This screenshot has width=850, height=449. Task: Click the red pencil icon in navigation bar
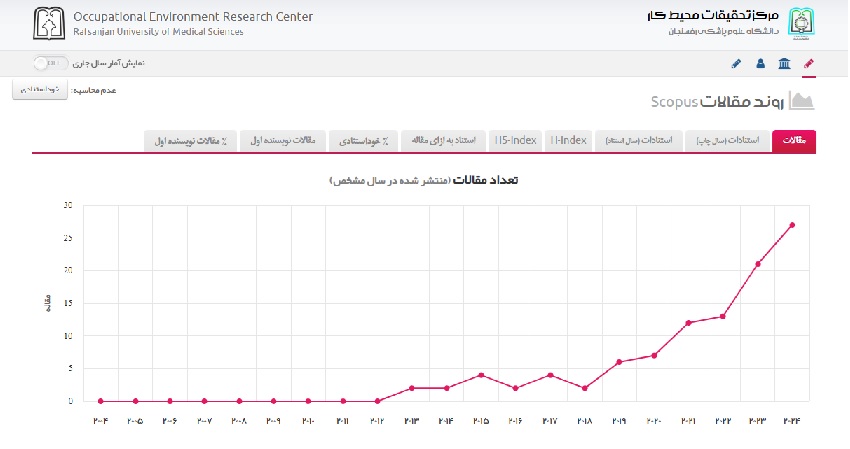[809, 63]
